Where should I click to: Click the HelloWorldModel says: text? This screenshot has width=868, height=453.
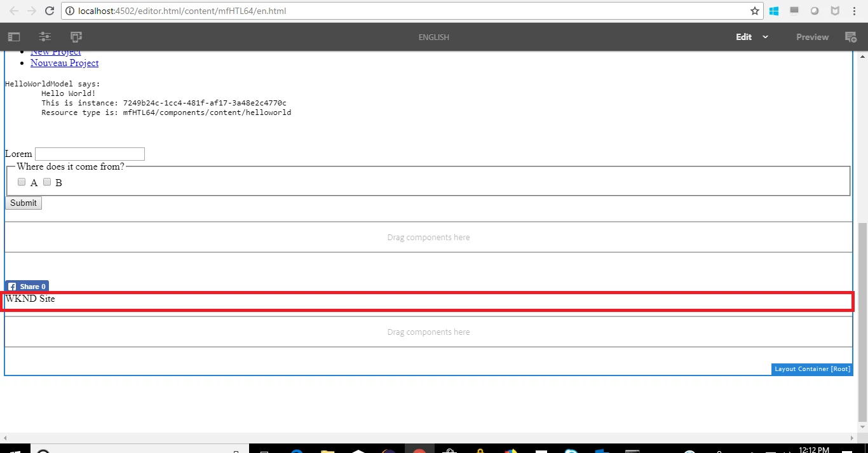click(52, 84)
